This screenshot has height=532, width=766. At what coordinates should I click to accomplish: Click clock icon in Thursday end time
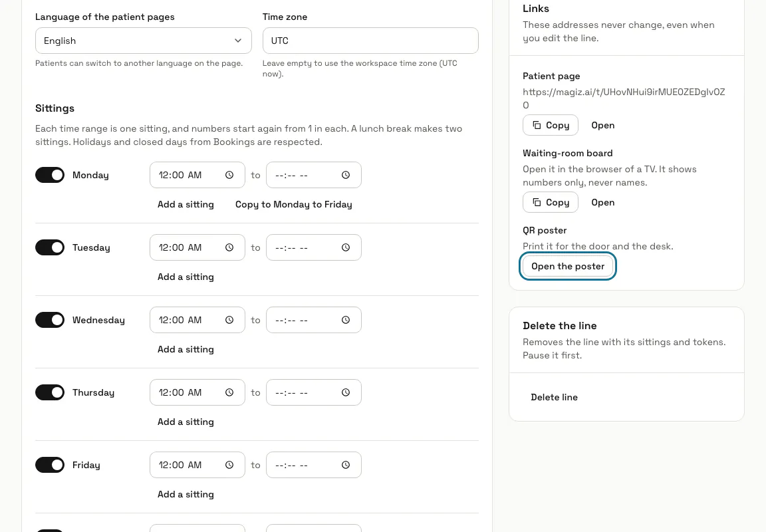click(x=345, y=392)
